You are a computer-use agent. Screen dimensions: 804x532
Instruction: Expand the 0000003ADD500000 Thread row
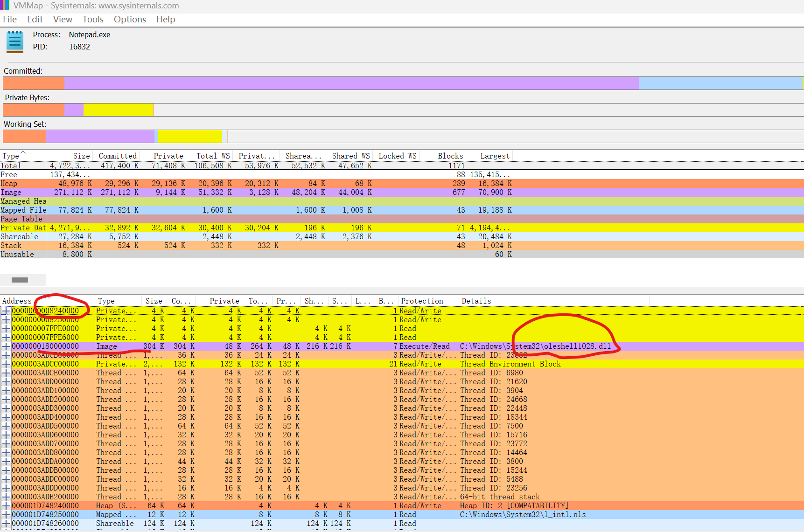[x=6, y=426]
